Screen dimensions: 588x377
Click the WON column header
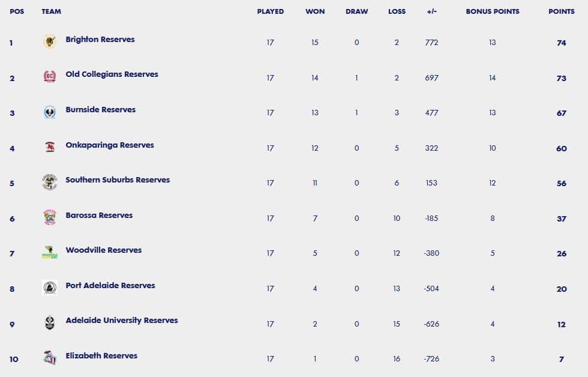(315, 11)
